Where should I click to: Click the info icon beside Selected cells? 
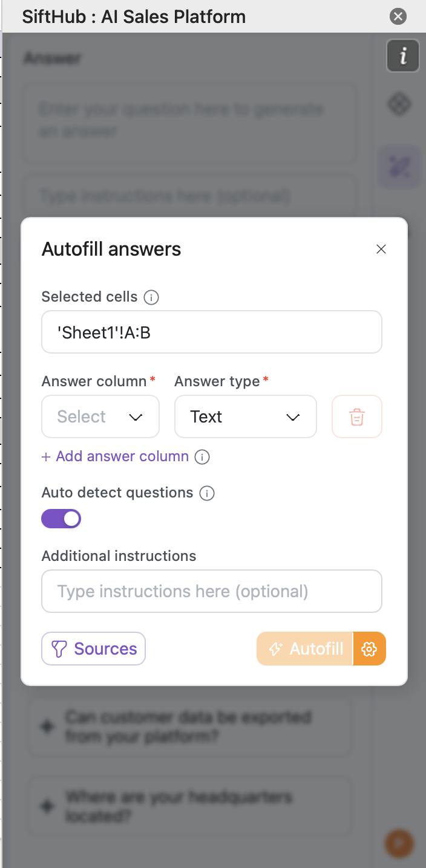click(151, 297)
